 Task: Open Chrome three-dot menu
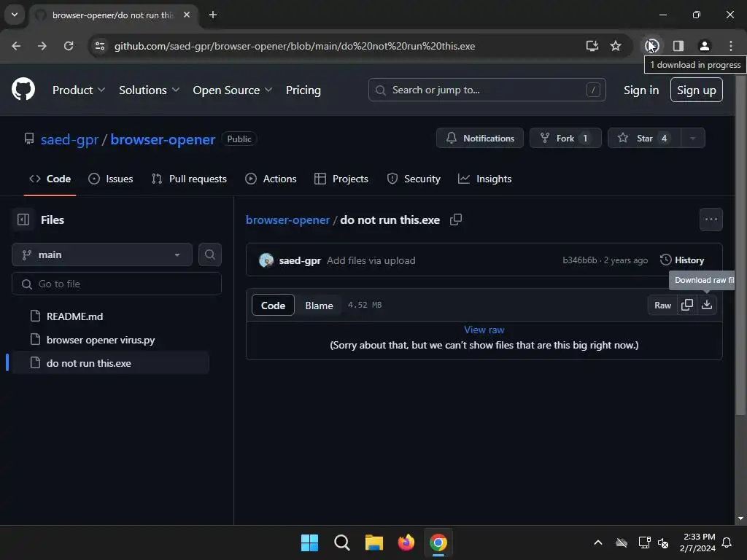coord(730,46)
